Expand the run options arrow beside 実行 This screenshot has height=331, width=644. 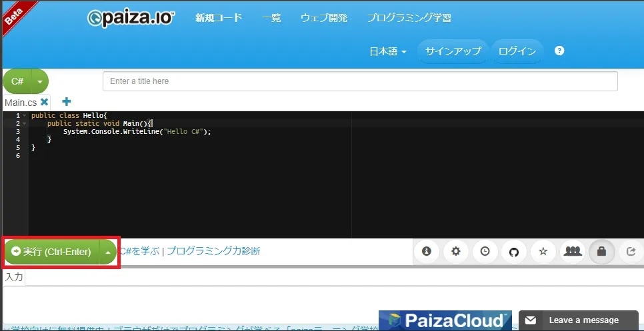pyautogui.click(x=108, y=252)
